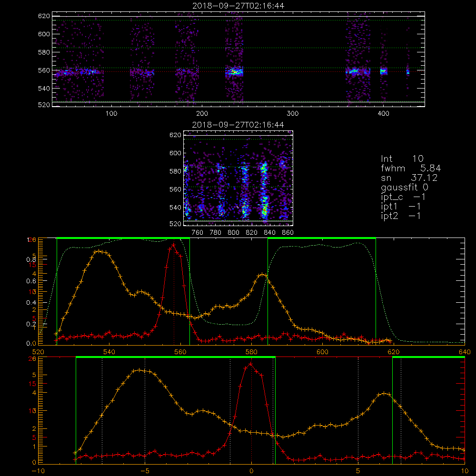Screen dimensions: 476x476
Task: Click orange curve peak near -5 in bottom plot
Action: (x=139, y=370)
